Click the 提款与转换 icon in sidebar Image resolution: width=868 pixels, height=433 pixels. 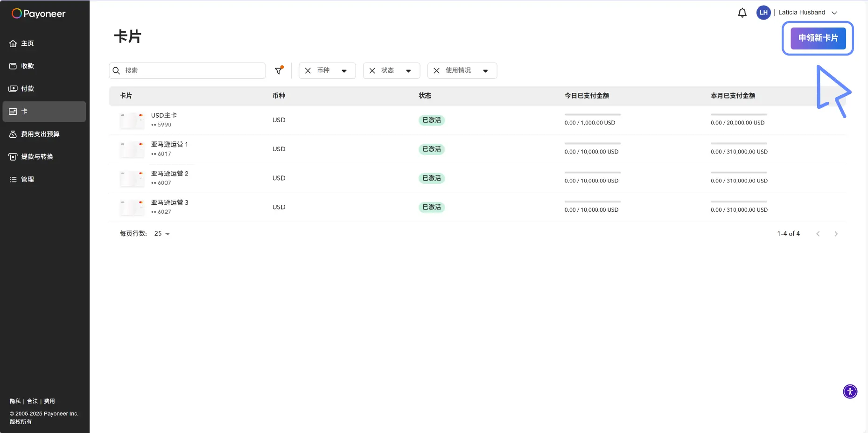pyautogui.click(x=13, y=157)
